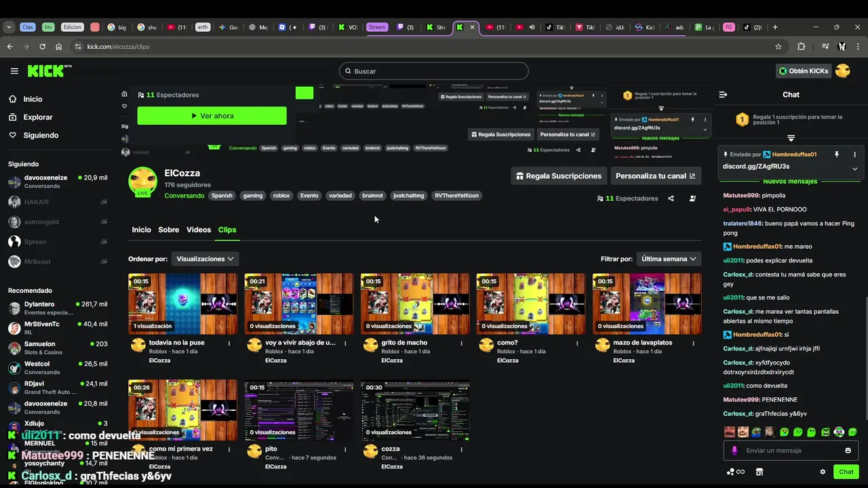Image resolution: width=868 pixels, height=488 pixels.
Task: Open clip thumbnail 'como mi primera vez'
Action: [x=183, y=410]
